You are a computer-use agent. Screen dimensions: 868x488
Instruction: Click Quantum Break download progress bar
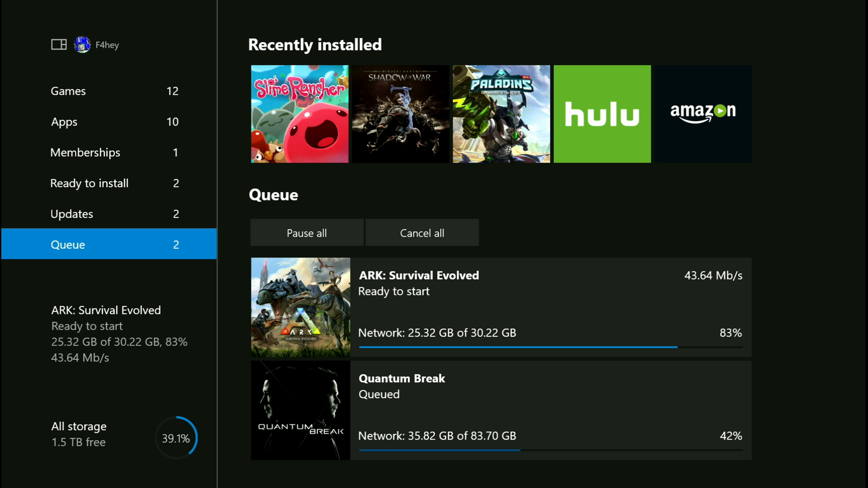551,450
